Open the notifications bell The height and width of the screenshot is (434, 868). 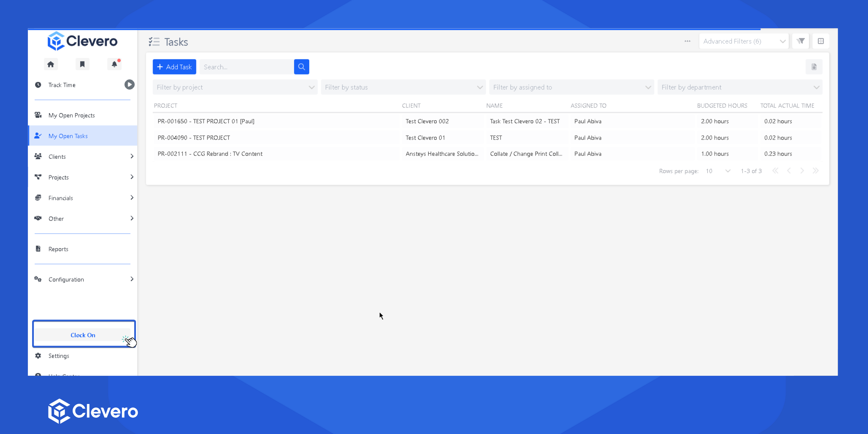pyautogui.click(x=114, y=64)
